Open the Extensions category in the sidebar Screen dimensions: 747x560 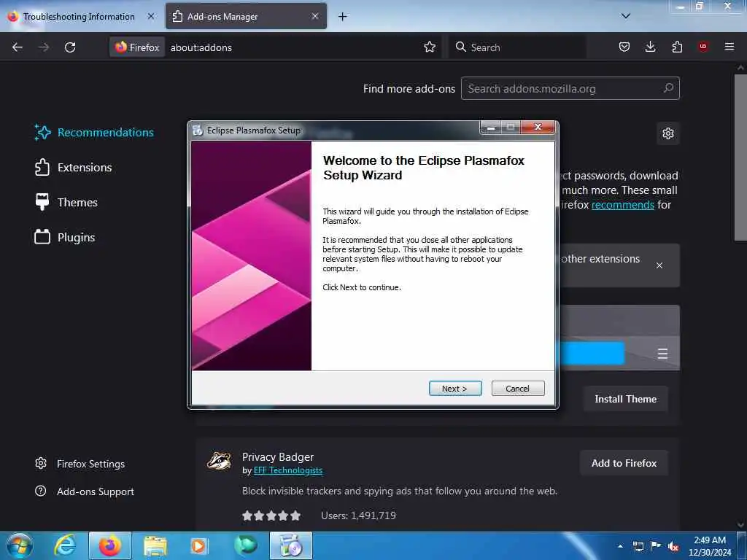(x=73, y=168)
